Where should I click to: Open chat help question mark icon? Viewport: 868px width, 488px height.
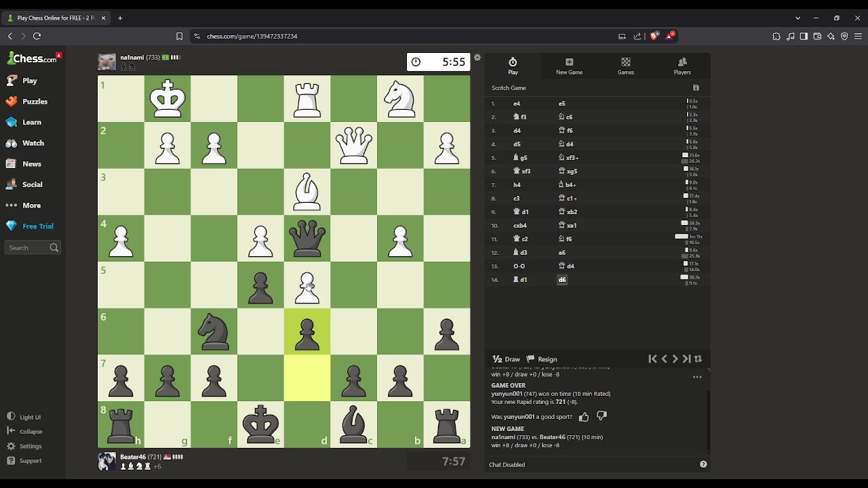(x=703, y=464)
